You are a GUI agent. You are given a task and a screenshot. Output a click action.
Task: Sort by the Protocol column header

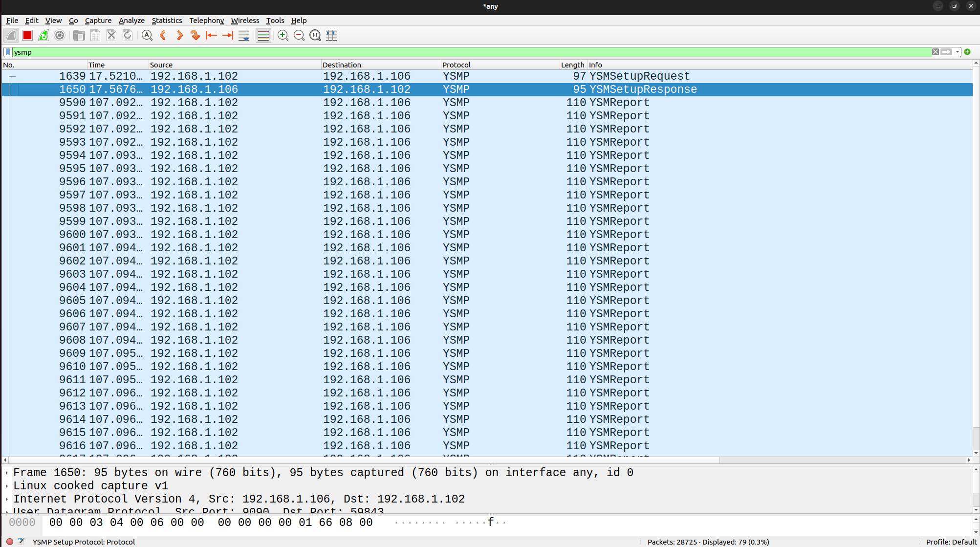500,65
